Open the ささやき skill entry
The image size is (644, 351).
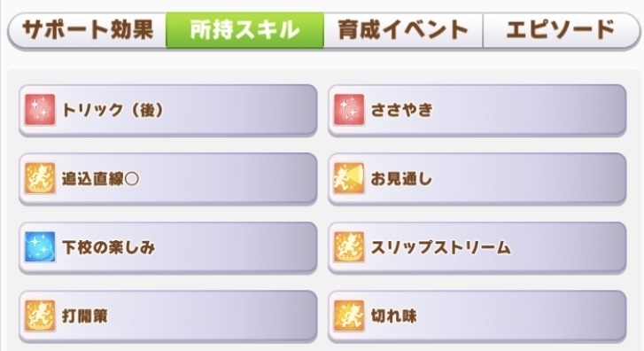(x=477, y=110)
